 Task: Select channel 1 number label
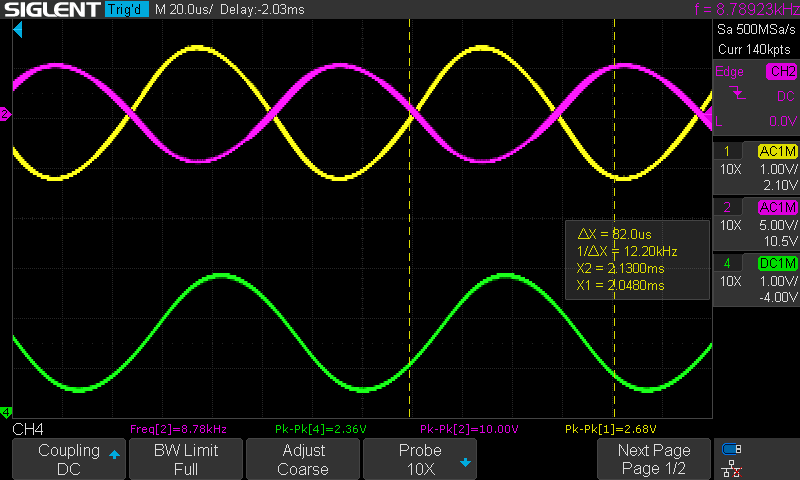click(x=727, y=151)
